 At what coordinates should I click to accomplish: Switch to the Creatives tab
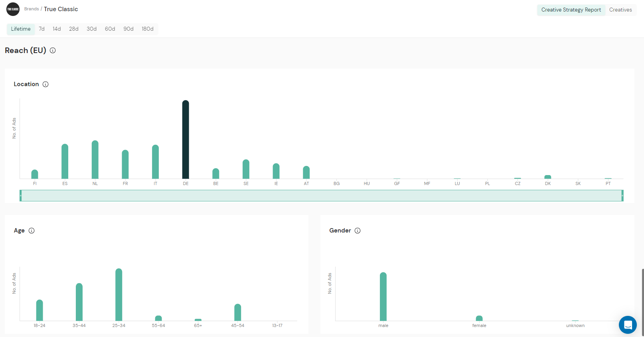click(x=620, y=10)
